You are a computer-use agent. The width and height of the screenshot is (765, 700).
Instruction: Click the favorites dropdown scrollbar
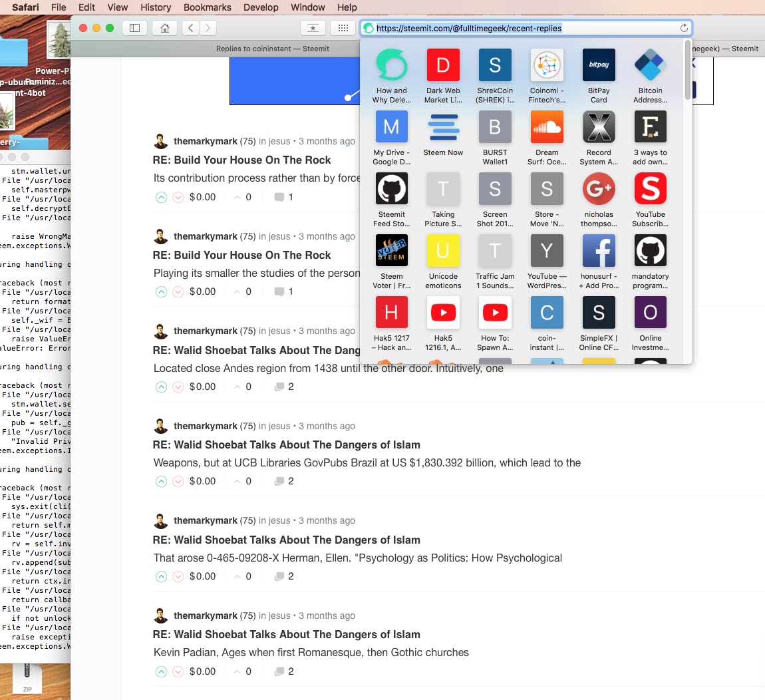click(x=687, y=71)
